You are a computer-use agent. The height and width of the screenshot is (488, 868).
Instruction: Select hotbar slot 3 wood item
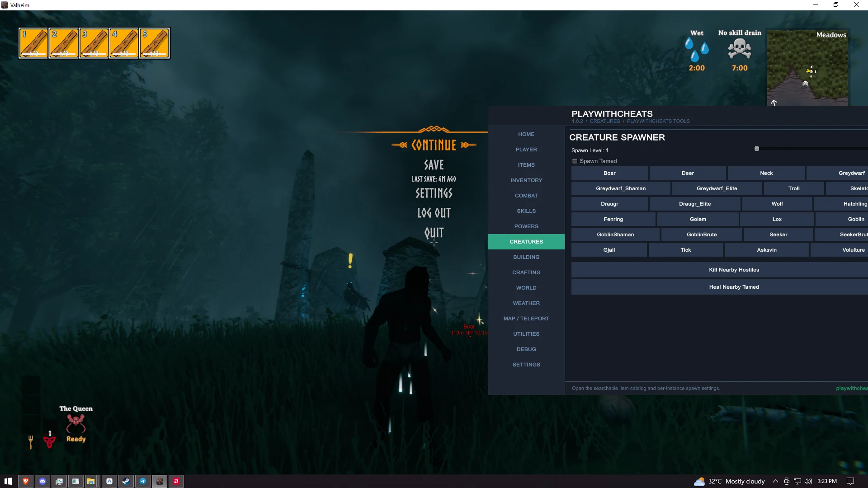point(94,43)
